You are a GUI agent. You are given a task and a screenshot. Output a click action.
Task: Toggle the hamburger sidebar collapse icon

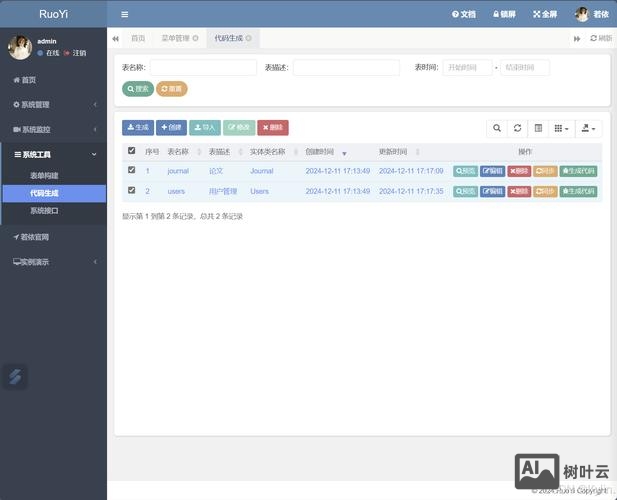pos(124,15)
